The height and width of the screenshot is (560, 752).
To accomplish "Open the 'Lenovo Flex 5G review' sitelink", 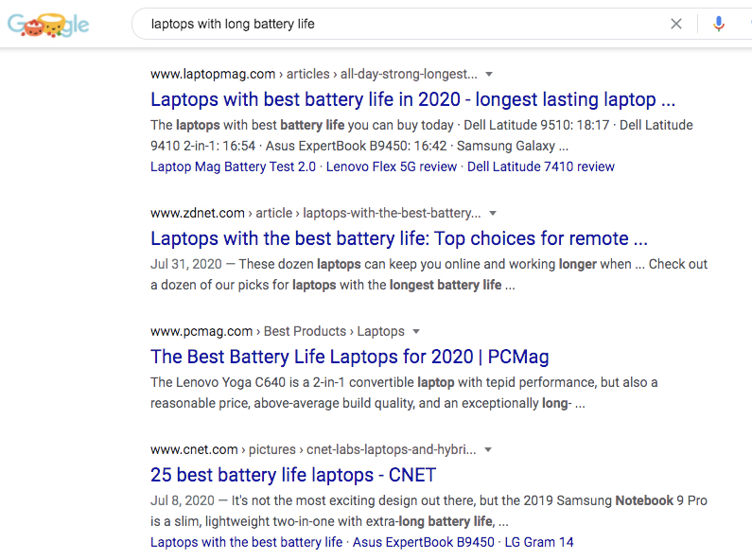I will click(x=392, y=166).
